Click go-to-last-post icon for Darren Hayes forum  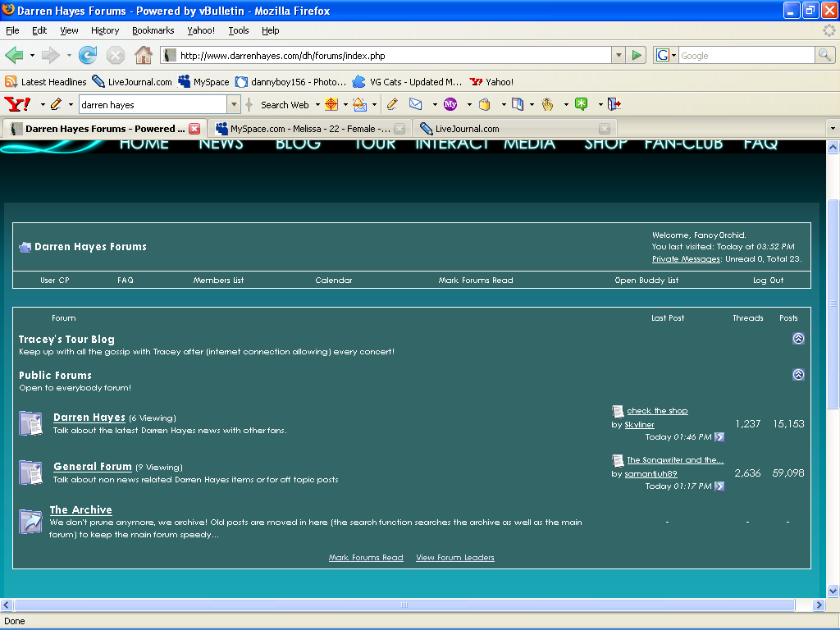pyautogui.click(x=719, y=437)
